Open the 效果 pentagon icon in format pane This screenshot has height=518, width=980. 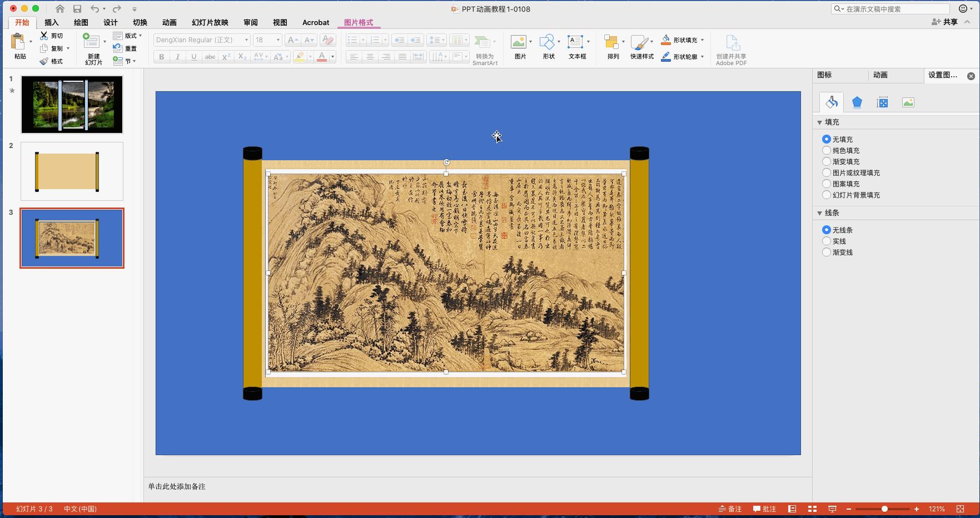tap(857, 102)
